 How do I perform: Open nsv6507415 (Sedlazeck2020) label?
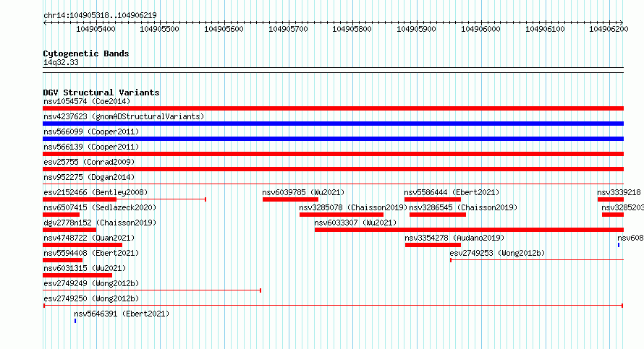100,207
